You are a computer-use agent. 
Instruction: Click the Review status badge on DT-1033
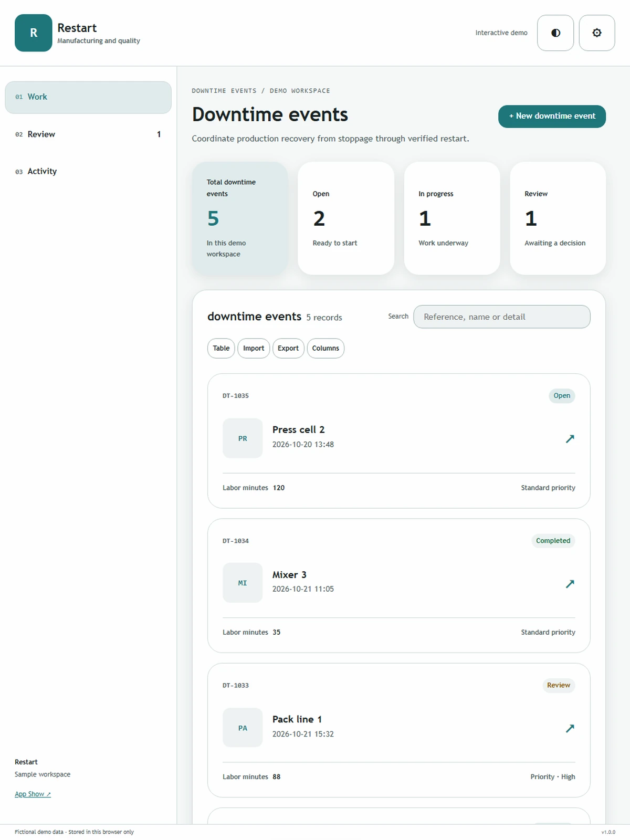tap(559, 685)
